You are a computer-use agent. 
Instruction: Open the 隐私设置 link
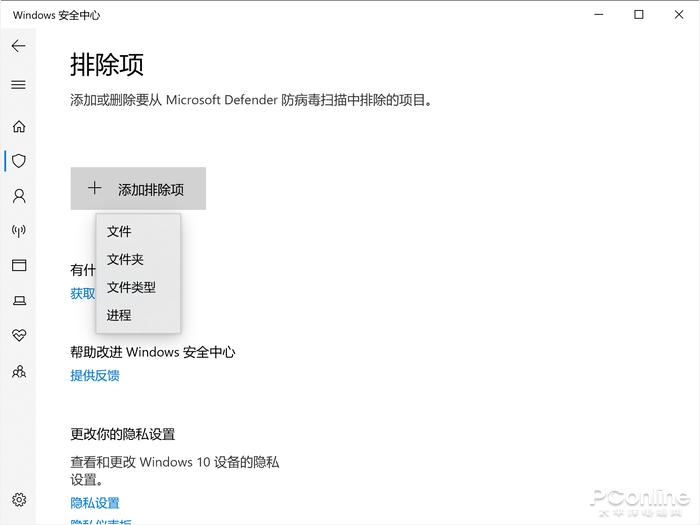[95, 503]
